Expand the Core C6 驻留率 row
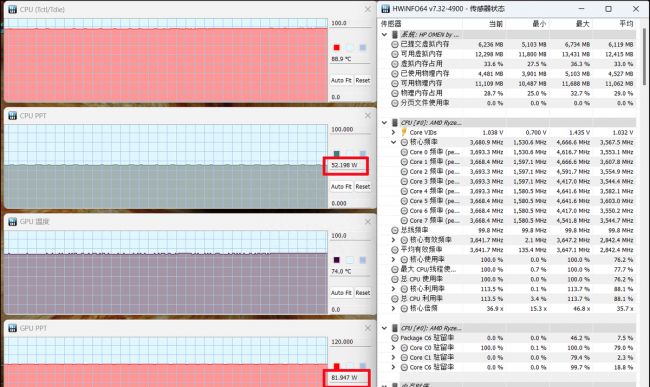The width and height of the screenshot is (650, 387). pos(393,367)
